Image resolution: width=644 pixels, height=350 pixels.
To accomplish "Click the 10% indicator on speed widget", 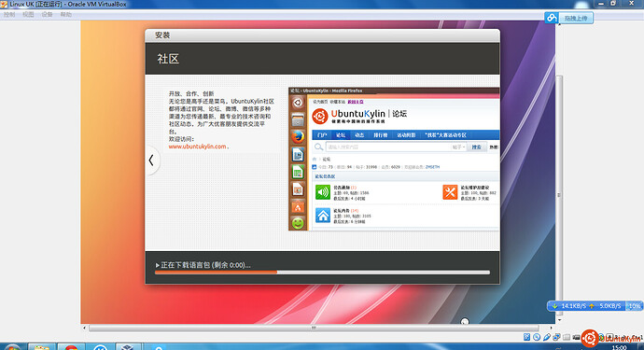I will [634, 306].
